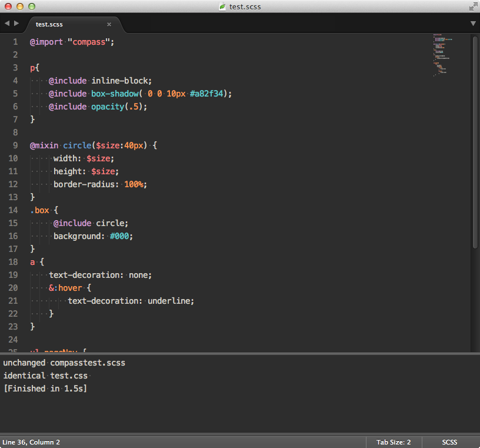Click 'text-decoration: none;' line
Screen dimensions: 480x448
(x=100, y=275)
